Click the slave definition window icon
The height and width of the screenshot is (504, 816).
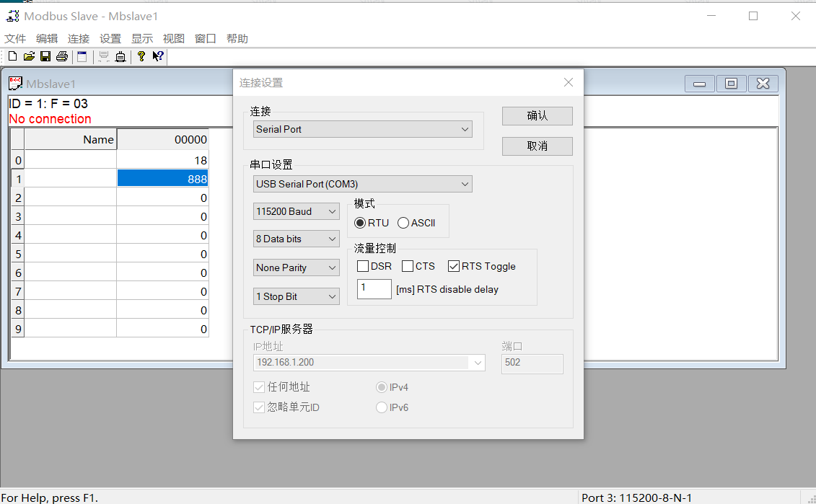[x=82, y=56]
